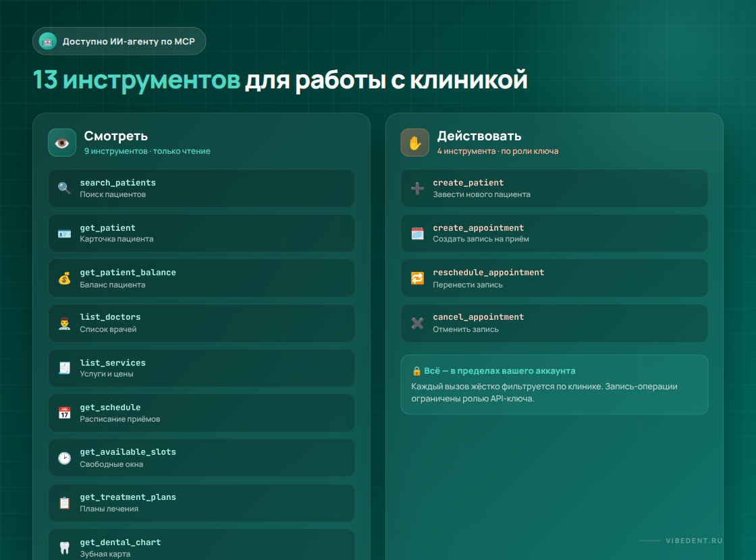756x560 pixels.
Task: Click the clock icon for get_available_slots
Action: tap(64, 458)
